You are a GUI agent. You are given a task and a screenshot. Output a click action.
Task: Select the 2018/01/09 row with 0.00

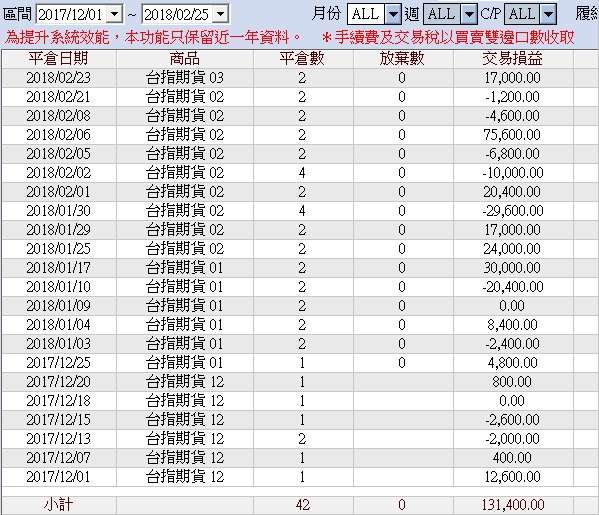(x=300, y=306)
